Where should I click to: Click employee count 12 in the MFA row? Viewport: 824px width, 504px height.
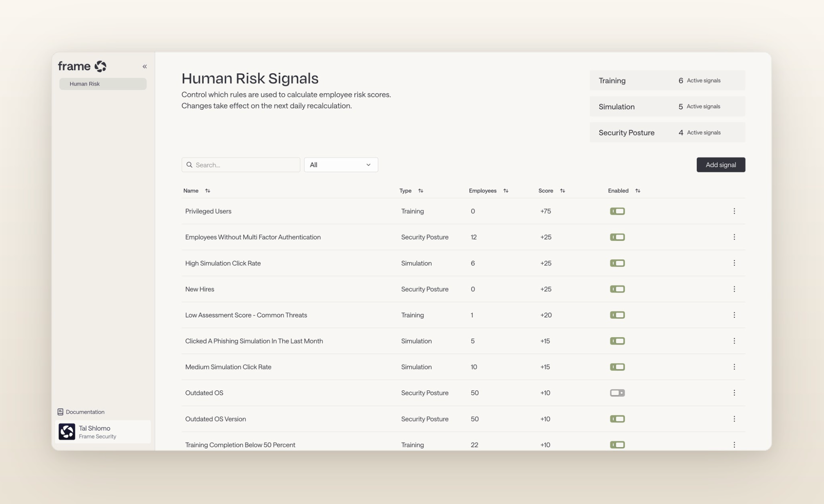[473, 237]
